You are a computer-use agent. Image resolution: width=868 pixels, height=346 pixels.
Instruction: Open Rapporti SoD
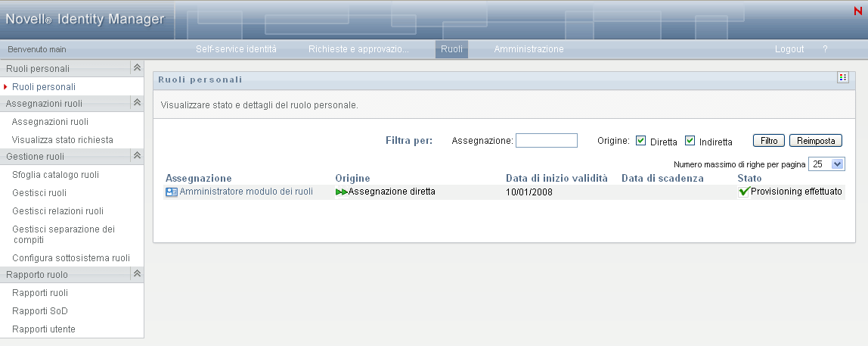tap(40, 311)
